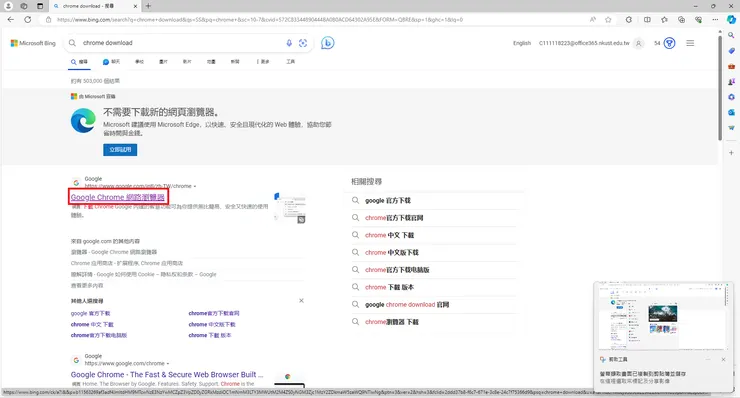Open the Edge sidebar games icon
This screenshot has height=398, width=740.
[731, 82]
